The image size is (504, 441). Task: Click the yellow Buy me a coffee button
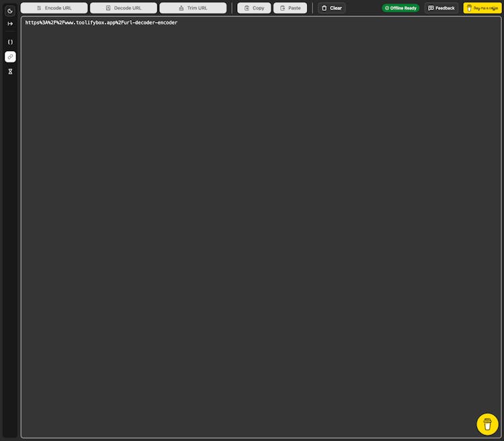(482, 8)
